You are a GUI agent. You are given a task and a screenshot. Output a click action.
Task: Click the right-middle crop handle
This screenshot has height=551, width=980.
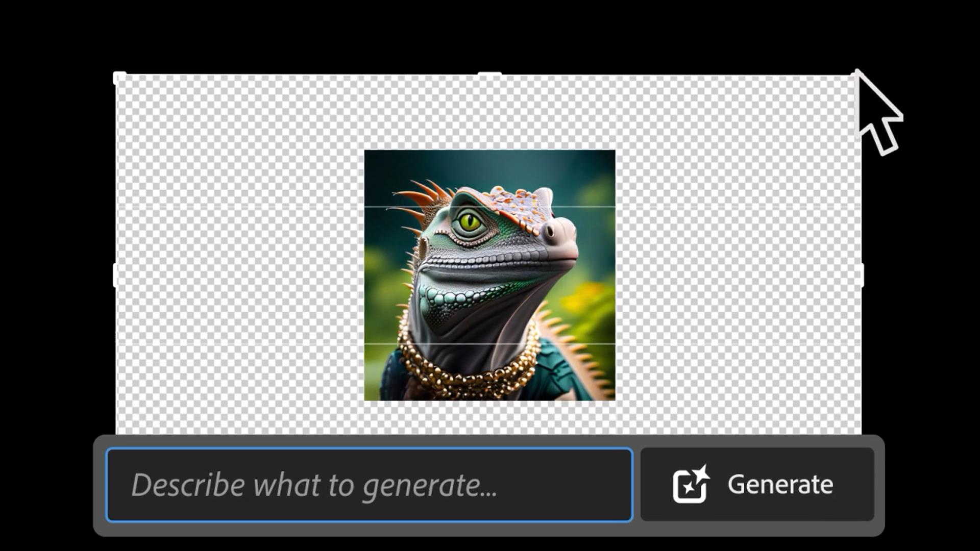point(862,275)
